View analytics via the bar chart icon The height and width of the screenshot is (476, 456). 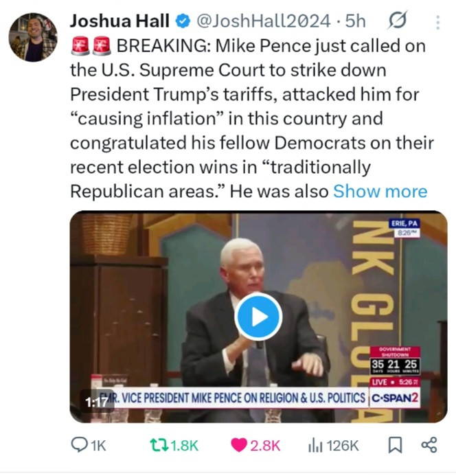click(x=315, y=446)
